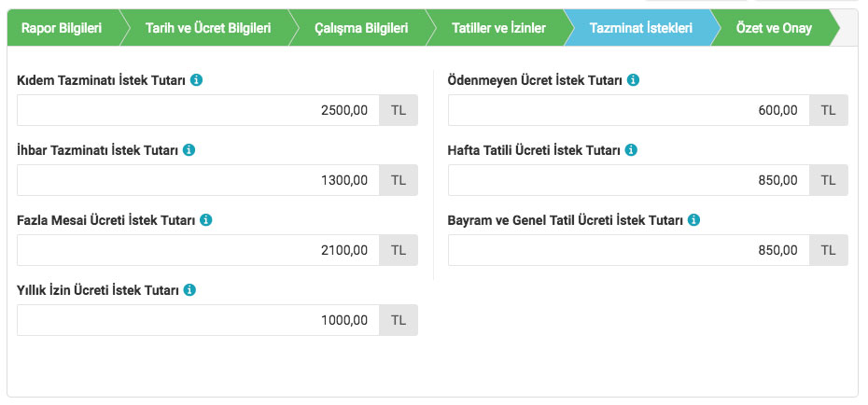Go to Rapor Bilgileri step
The width and height of the screenshot is (868, 405).
(62, 28)
